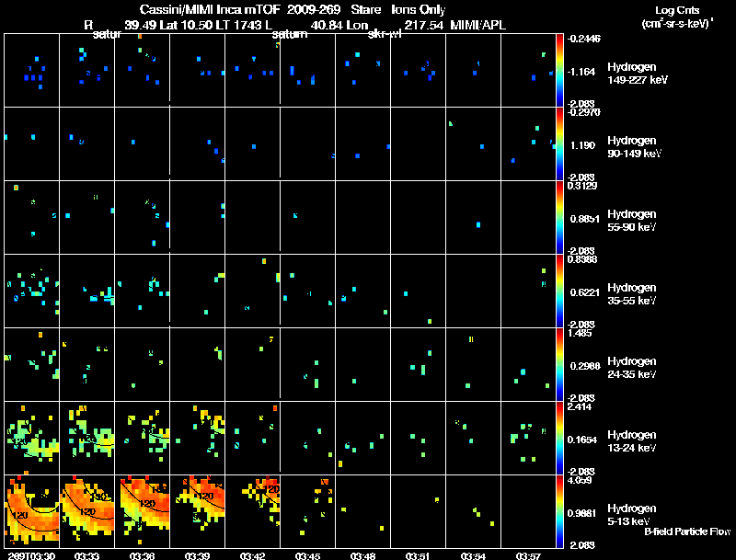Click the 03:39 time axis label
The width and height of the screenshot is (736, 560).
click(197, 556)
